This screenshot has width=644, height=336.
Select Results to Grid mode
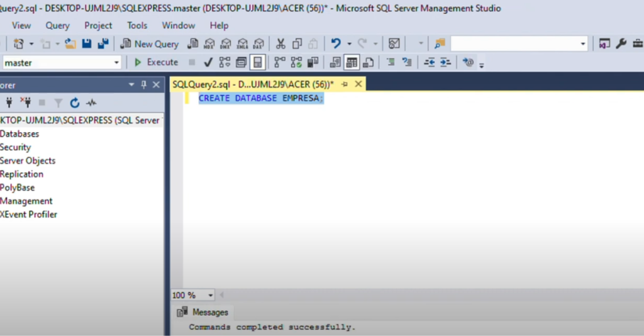[x=352, y=62]
